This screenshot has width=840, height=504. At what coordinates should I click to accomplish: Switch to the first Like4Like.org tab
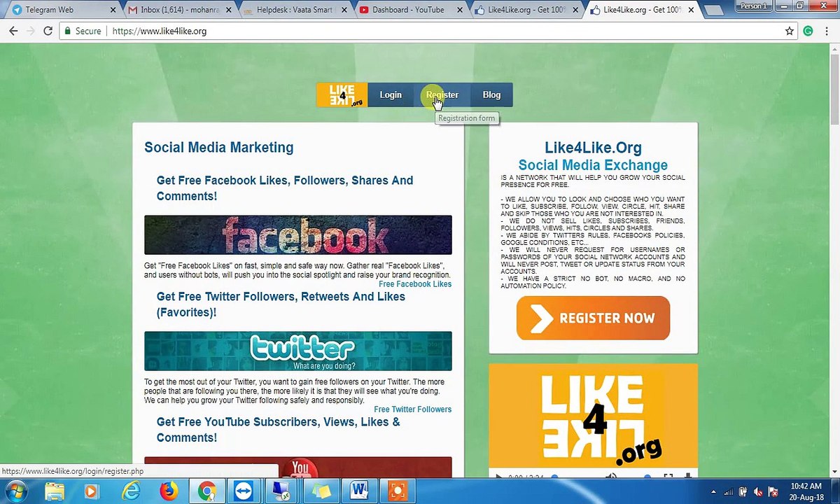click(x=526, y=10)
